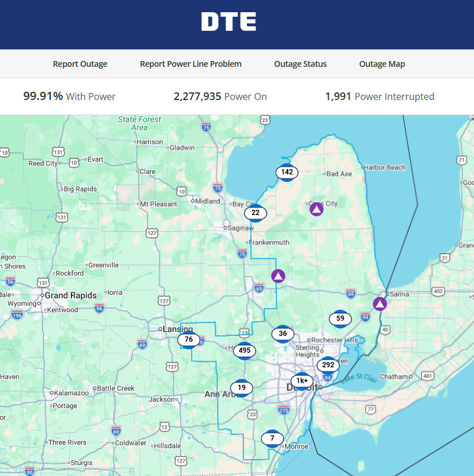Image resolution: width=474 pixels, height=476 pixels.
Task: Click the Rochester Hills label
Action: (335, 340)
